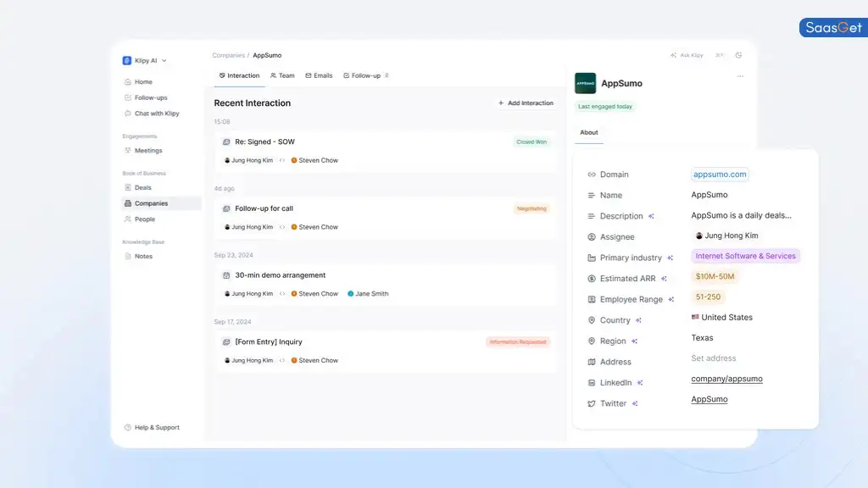Click the sparkle icon beside Region
This screenshot has height=488, width=868.
634,341
